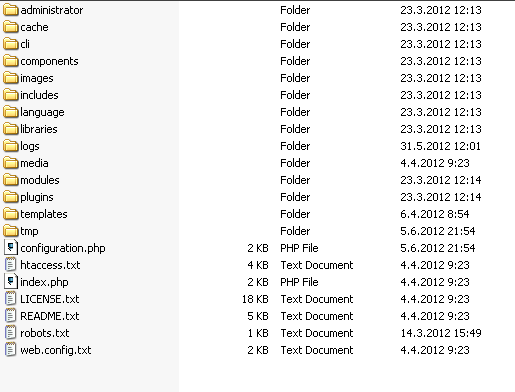Select the web.config.txt file icon
This screenshot has height=392, width=515.
11,350
